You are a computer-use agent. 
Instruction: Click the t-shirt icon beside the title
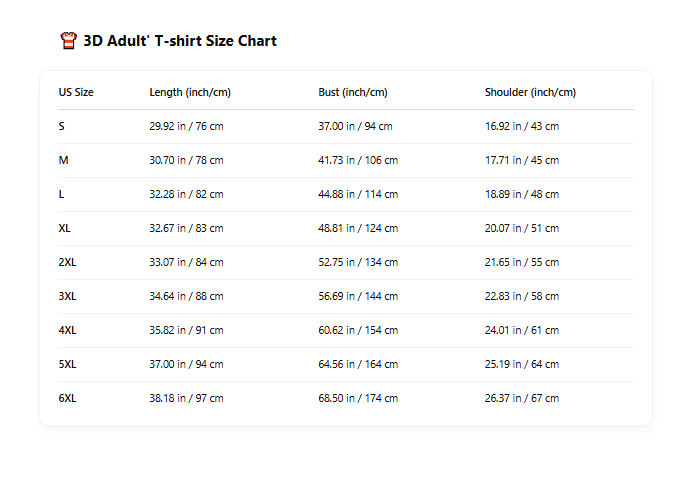pos(68,41)
